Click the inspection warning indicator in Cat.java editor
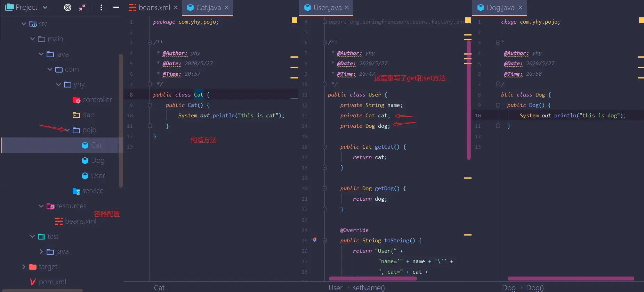This screenshot has width=644, height=292. tap(295, 20)
